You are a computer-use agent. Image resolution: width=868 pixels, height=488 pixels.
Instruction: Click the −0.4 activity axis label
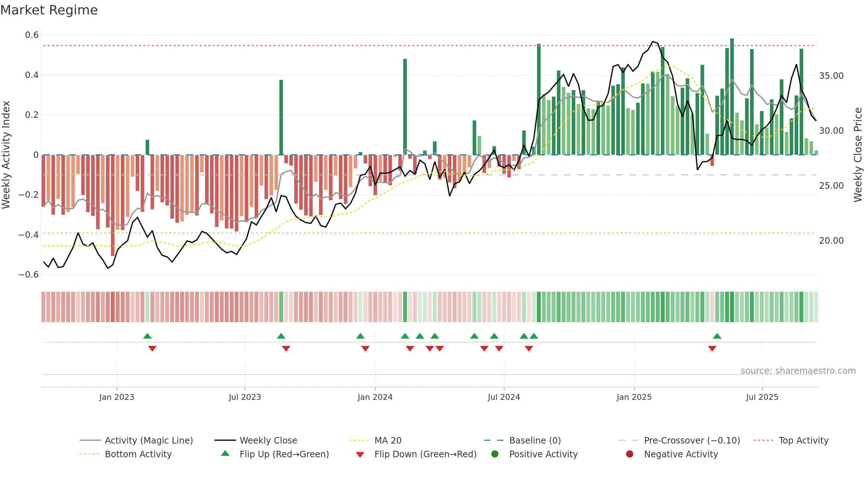pos(29,235)
